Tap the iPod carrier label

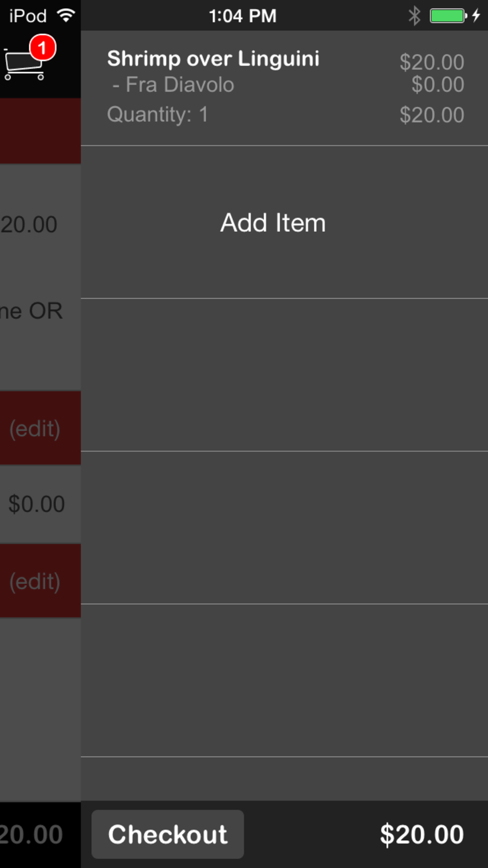pos(28,16)
